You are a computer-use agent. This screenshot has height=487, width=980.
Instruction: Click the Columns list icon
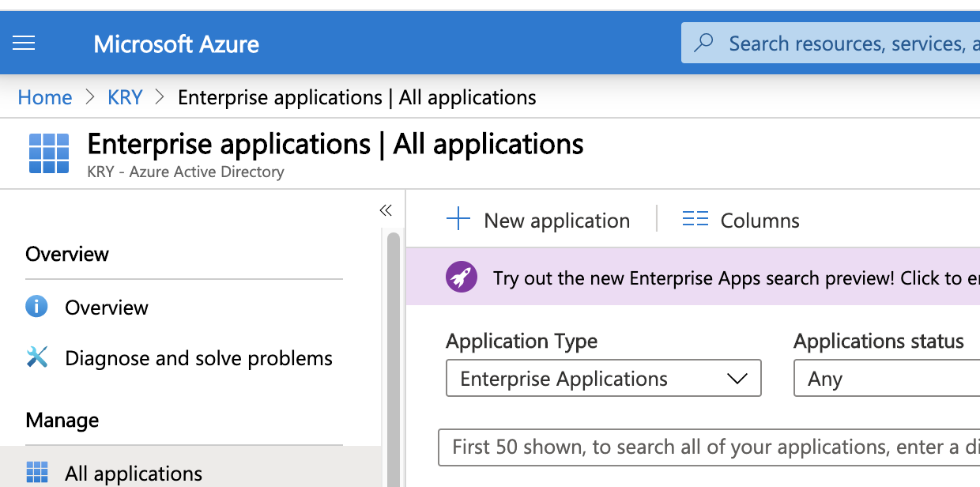coord(695,220)
